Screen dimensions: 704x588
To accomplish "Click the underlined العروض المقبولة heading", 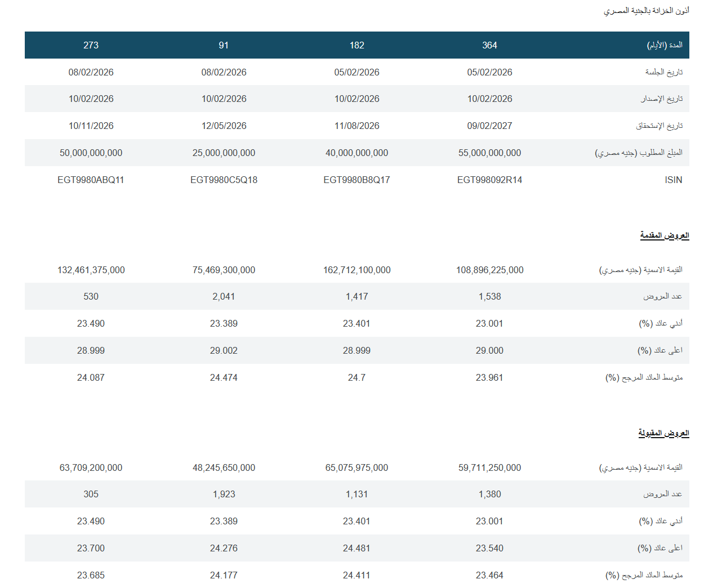I will (663, 433).
